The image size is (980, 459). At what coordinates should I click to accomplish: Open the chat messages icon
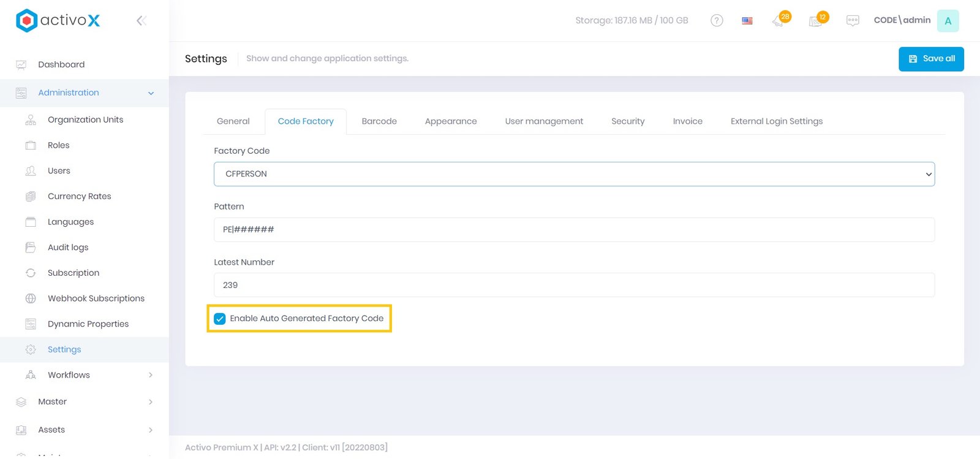click(853, 21)
